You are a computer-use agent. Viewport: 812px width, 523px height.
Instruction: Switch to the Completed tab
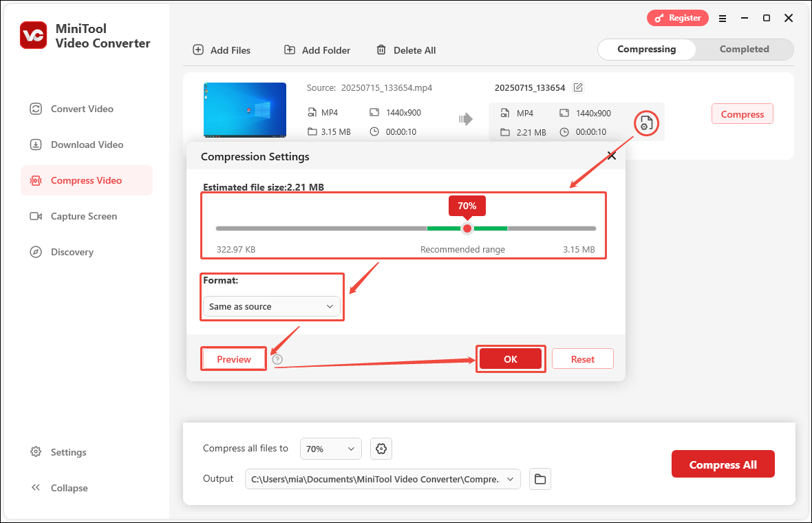point(743,49)
